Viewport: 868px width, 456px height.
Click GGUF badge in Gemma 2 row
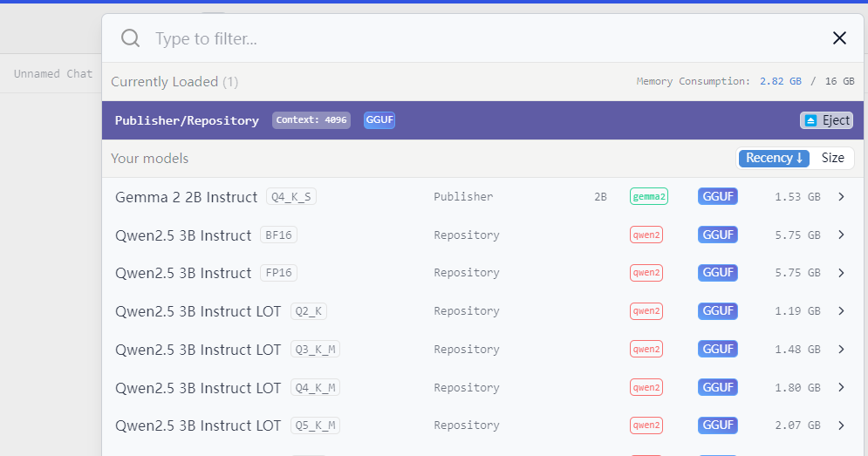717,196
